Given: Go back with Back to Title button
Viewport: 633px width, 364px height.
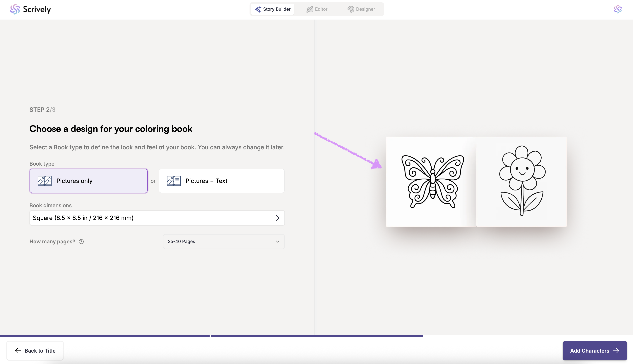Looking at the screenshot, I should [x=35, y=351].
